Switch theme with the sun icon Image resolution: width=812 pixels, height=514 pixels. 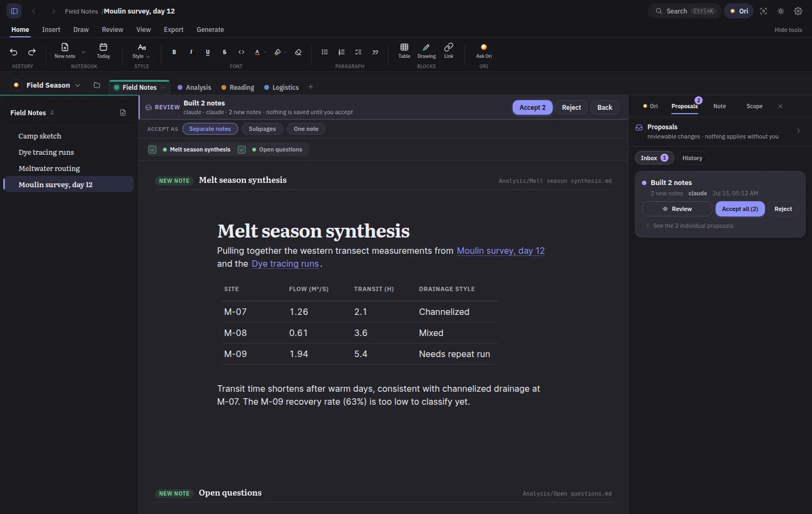(x=781, y=11)
